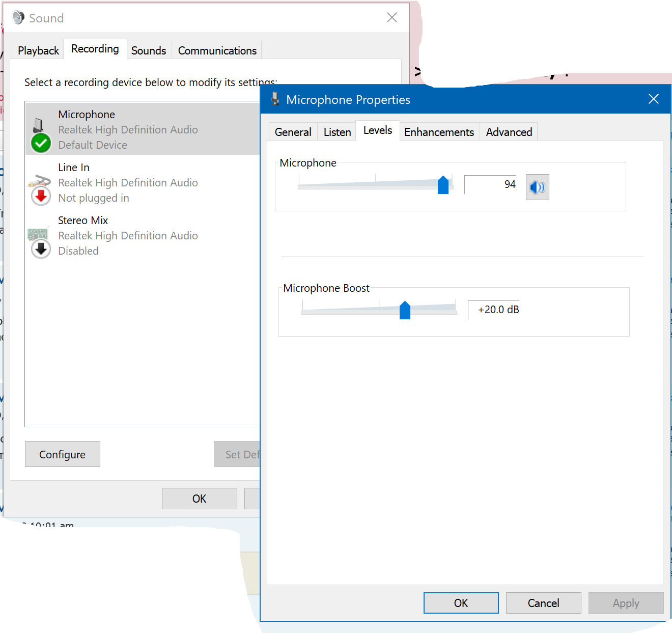Open the Listen tab
This screenshot has height=633, width=672.
pyautogui.click(x=337, y=132)
